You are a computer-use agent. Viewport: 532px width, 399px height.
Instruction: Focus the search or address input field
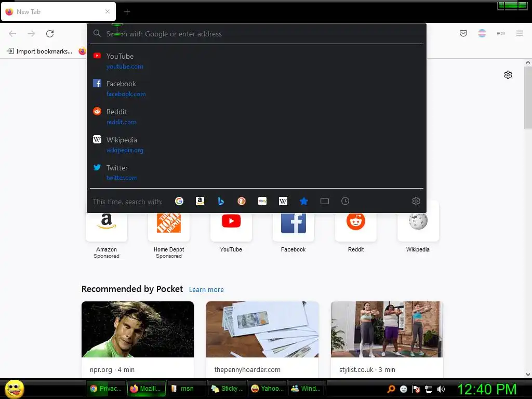(256, 34)
